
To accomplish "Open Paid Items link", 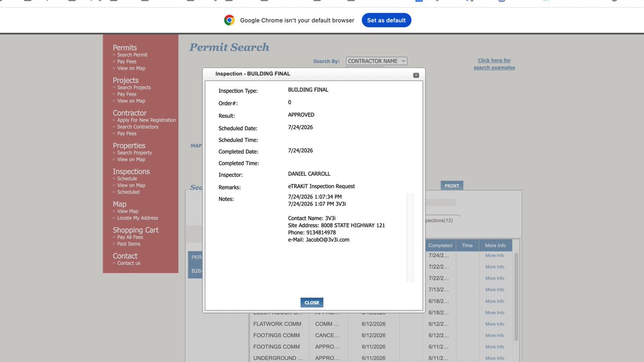I will coord(129,244).
